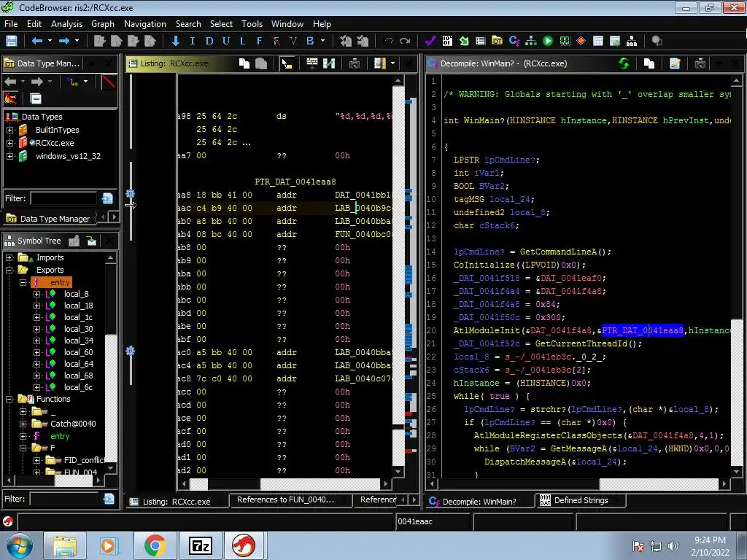Image resolution: width=747 pixels, height=560 pixels.
Task: Open dropdown next to the back arrow
Action: coord(50,41)
